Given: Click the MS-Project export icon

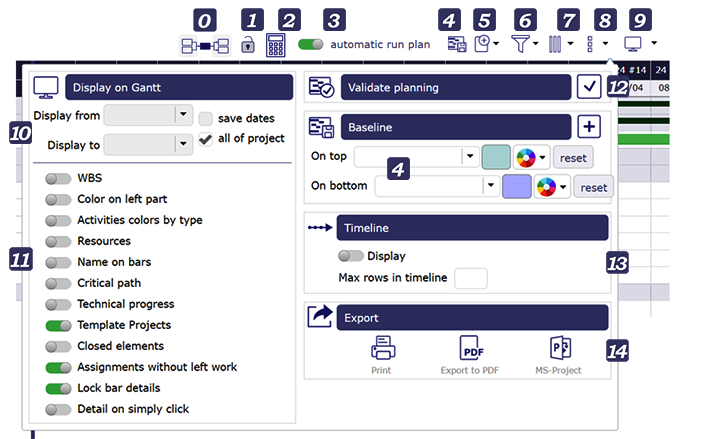Looking at the screenshot, I should pos(560,348).
